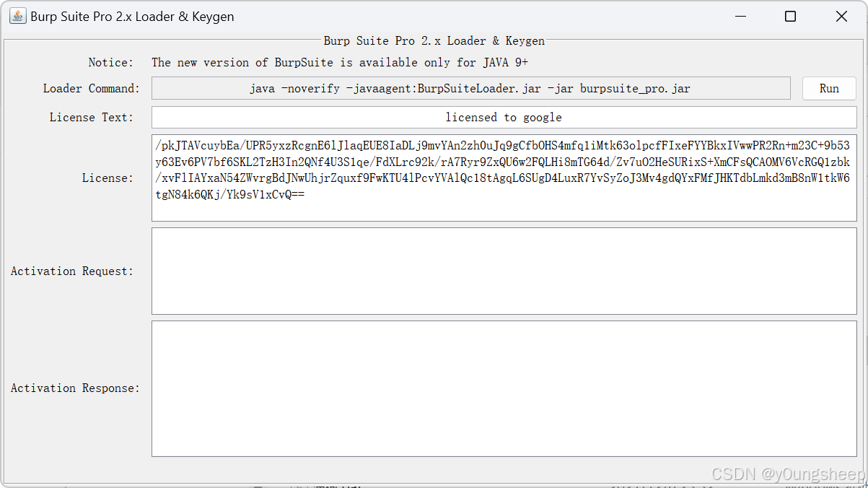Click the notice text about JAVA 9+

coord(340,62)
